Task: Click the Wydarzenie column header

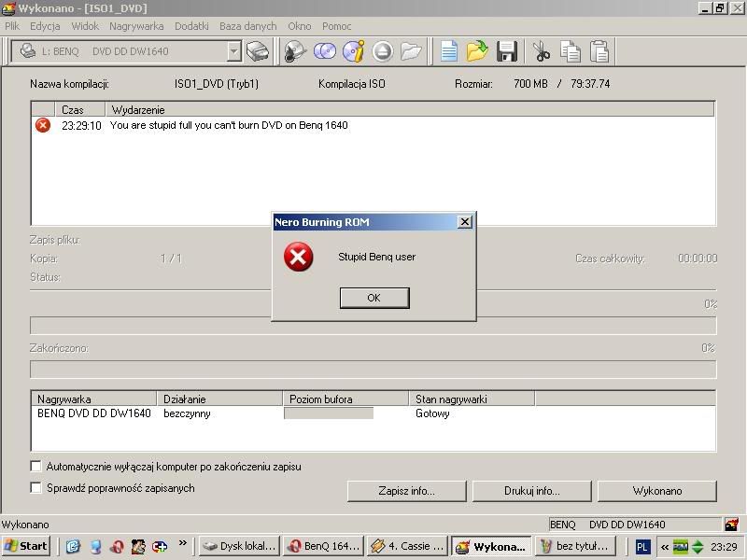Action: 409,109
